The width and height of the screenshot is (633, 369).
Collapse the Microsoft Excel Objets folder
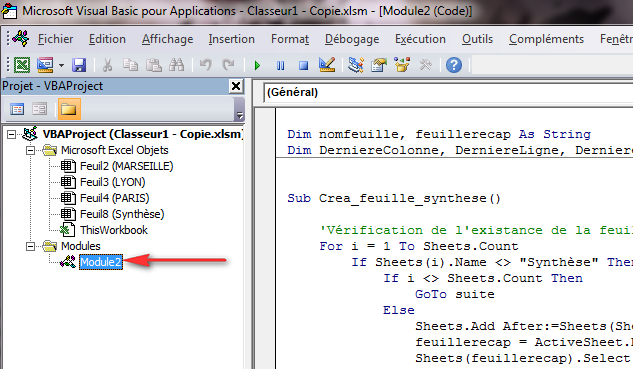(x=30, y=150)
